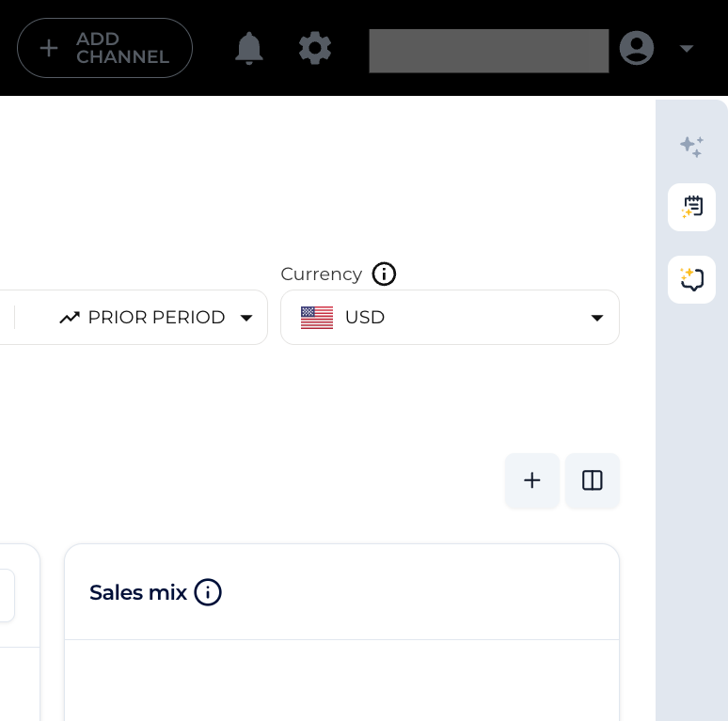Viewport: 728px width, 721px height.
Task: Open the notifications bell
Action: [x=249, y=48]
